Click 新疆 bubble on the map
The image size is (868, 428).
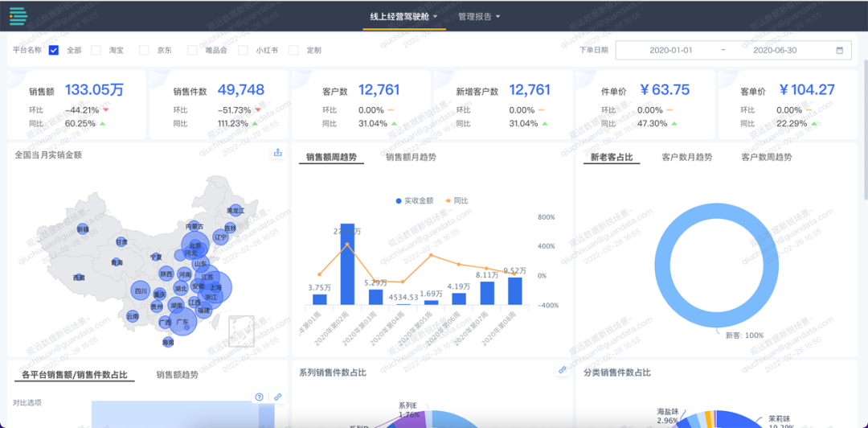(x=83, y=228)
